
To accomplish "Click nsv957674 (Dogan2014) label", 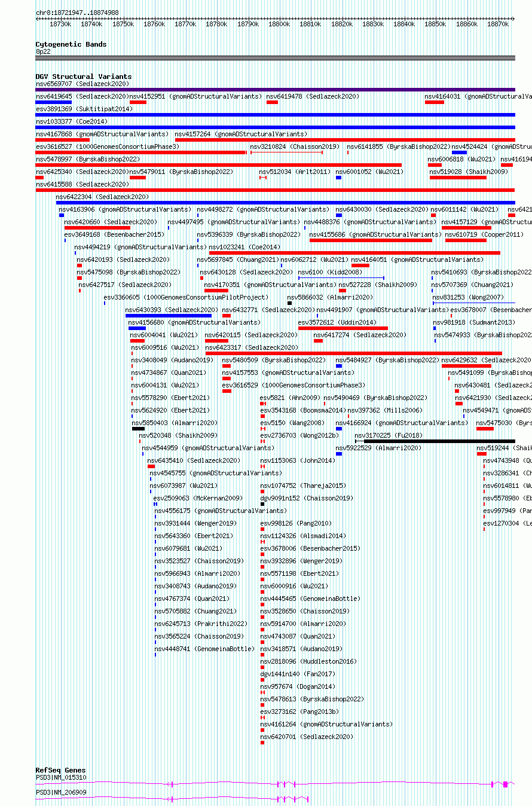I will click(x=298, y=686).
